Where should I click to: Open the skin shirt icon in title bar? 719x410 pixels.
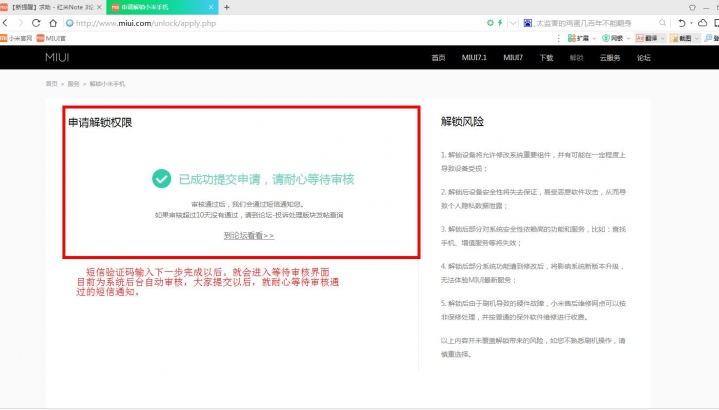click(x=692, y=7)
